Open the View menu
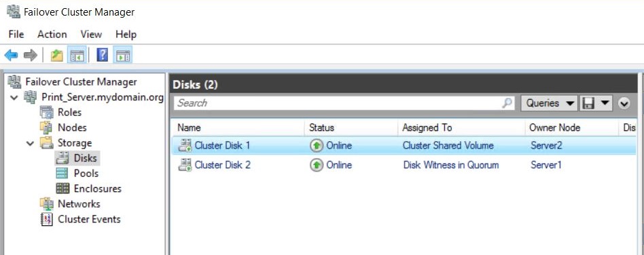644x255 pixels. (91, 35)
